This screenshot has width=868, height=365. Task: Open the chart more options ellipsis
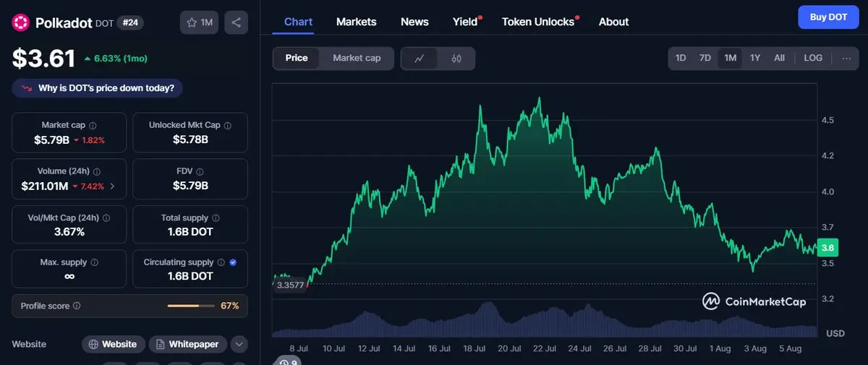tap(846, 58)
